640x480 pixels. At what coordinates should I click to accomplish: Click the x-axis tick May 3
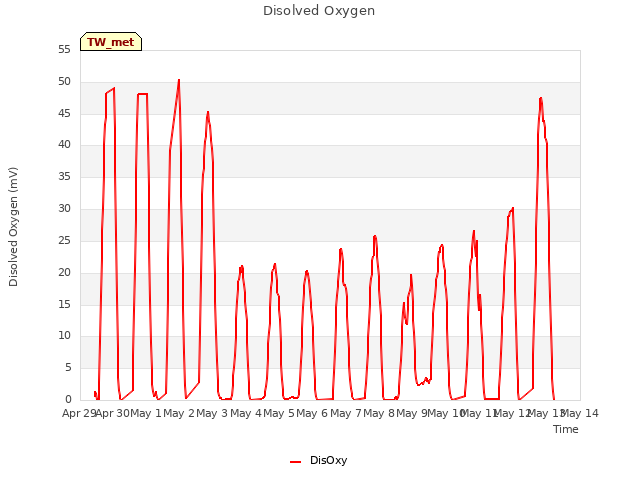[212, 414]
